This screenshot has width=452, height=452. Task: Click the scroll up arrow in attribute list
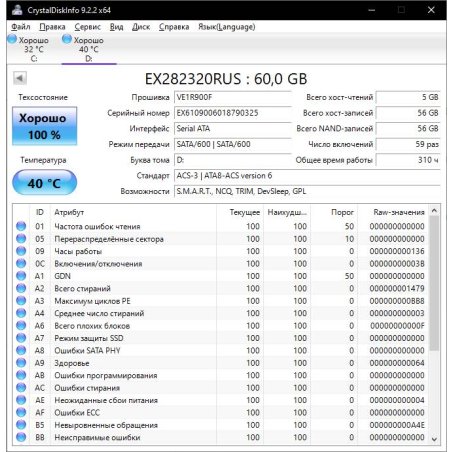coord(434,211)
